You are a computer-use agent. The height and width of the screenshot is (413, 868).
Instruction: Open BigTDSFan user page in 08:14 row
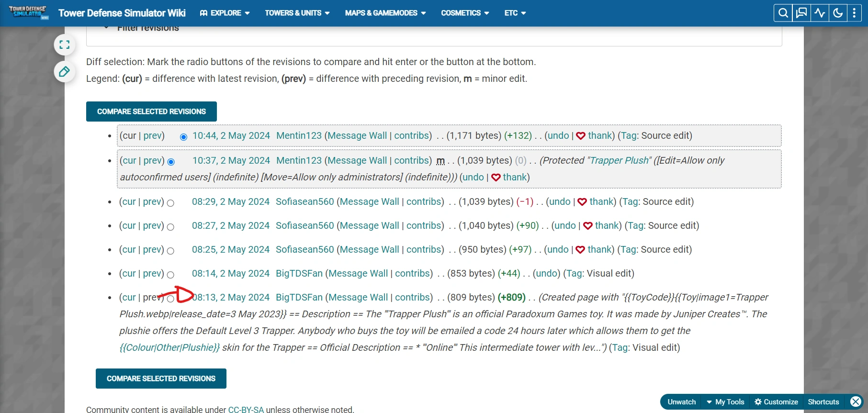click(x=299, y=274)
